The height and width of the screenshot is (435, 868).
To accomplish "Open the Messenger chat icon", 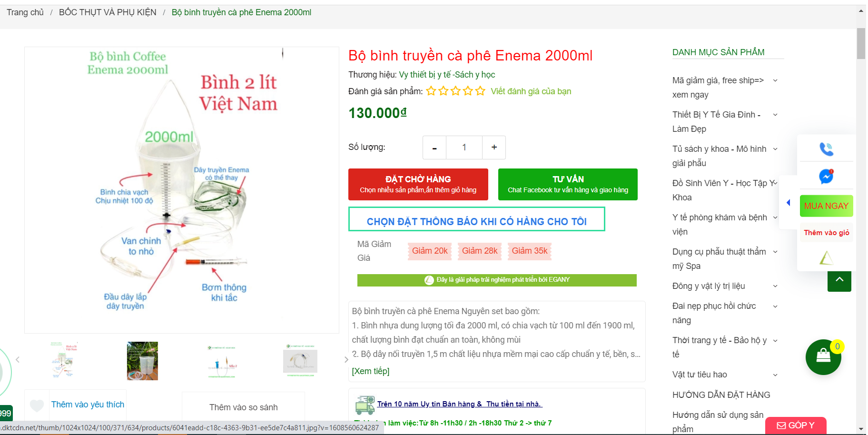I will click(826, 177).
